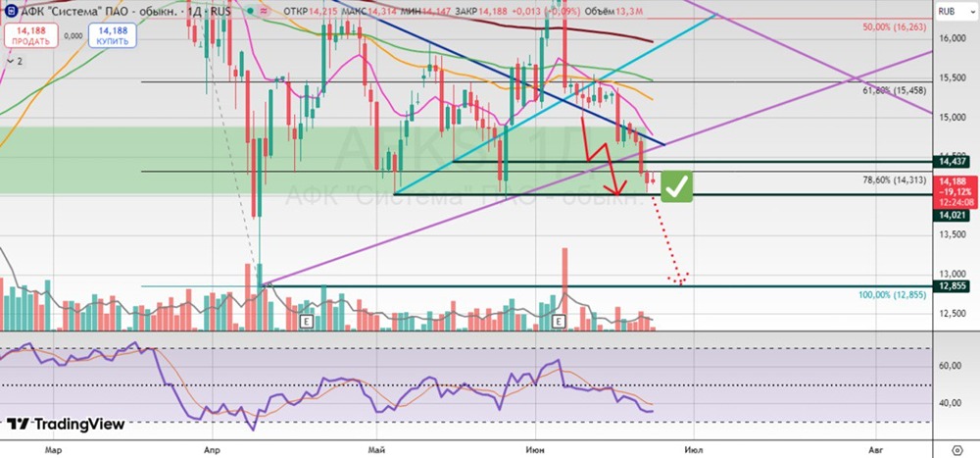Image resolution: width=980 pixels, height=458 pixels.
Task: Open the RUB currency dropdown
Action: click(x=955, y=11)
